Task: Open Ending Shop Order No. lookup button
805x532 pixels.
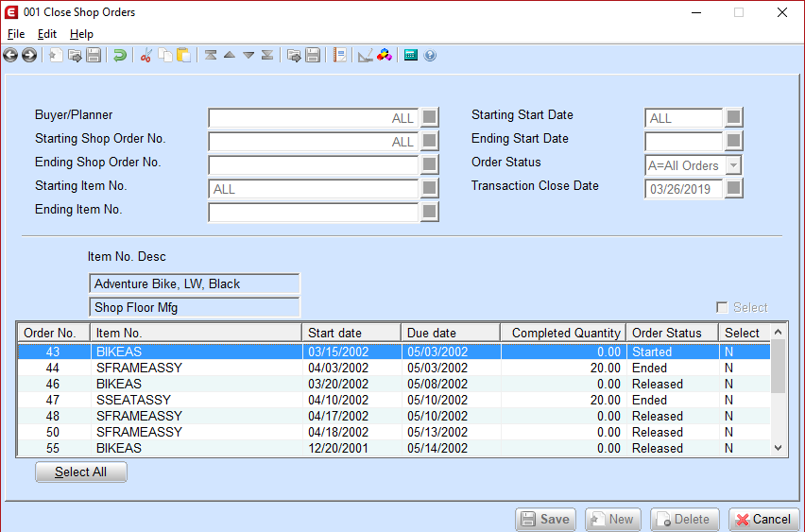Action: pos(430,164)
